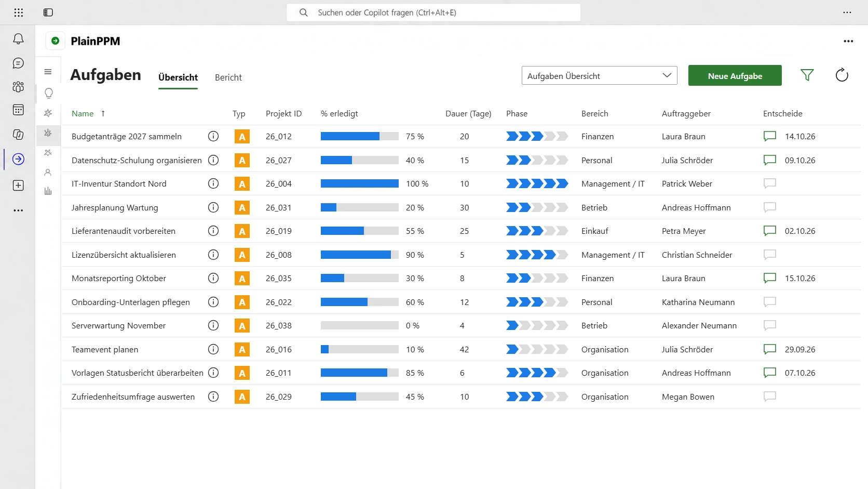Click the lightbulb icon in PlainPPM sidebar
This screenshot has width=868, height=489.
click(x=48, y=94)
